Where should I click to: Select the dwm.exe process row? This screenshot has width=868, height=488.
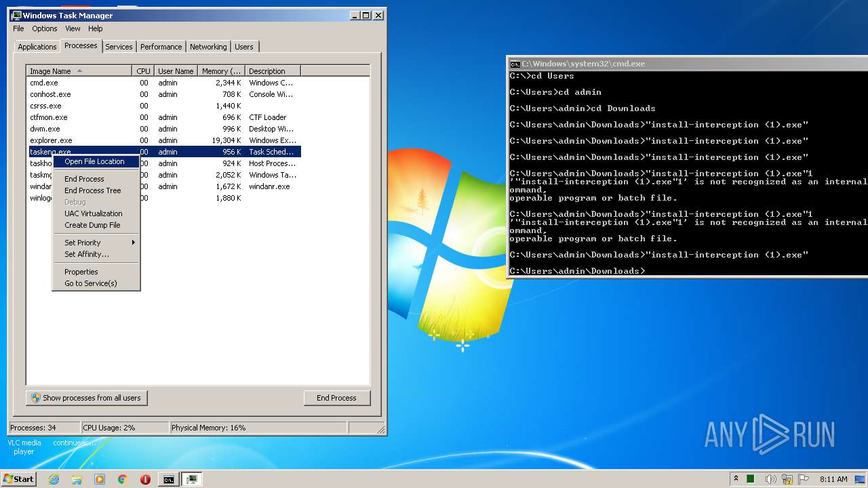(x=163, y=129)
